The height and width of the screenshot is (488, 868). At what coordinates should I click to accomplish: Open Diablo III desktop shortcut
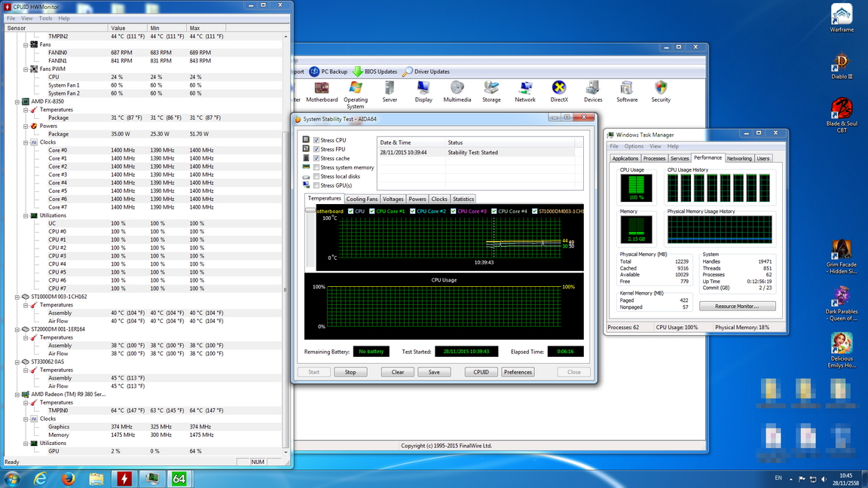click(x=842, y=66)
